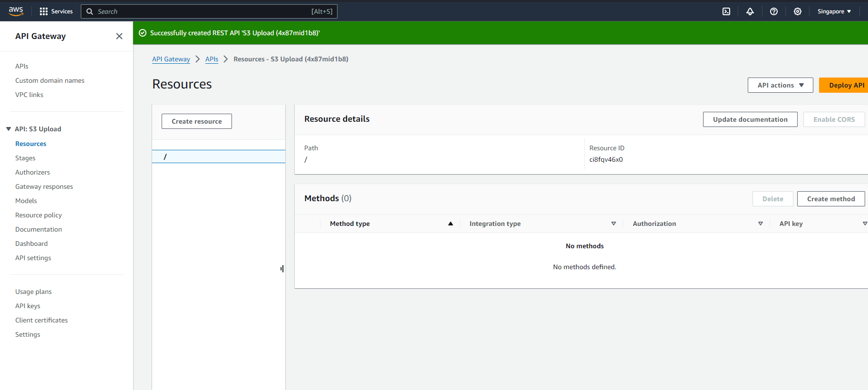Open API keys in sidebar
The height and width of the screenshot is (390, 868).
(28, 306)
